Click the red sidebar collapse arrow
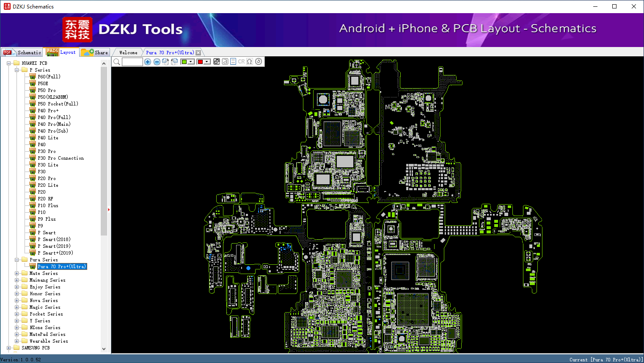The height and width of the screenshot is (363, 644). tap(109, 209)
